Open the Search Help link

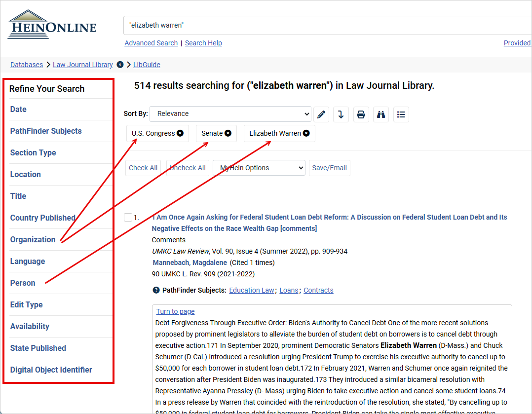click(x=203, y=43)
